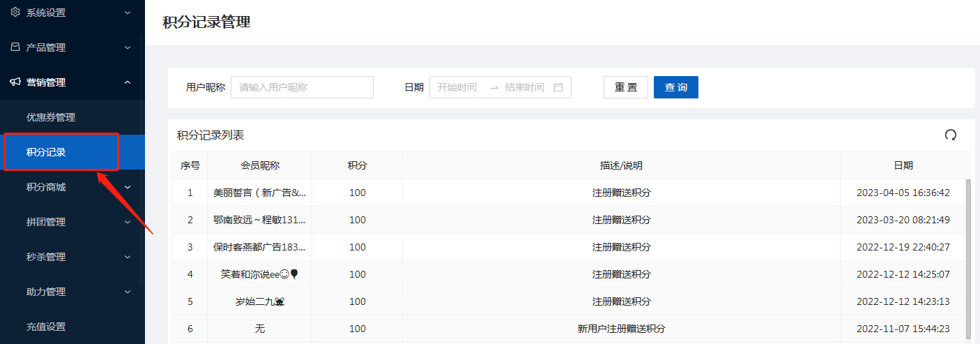This screenshot has width=980, height=344.
Task: Click the 重置 button
Action: (625, 87)
